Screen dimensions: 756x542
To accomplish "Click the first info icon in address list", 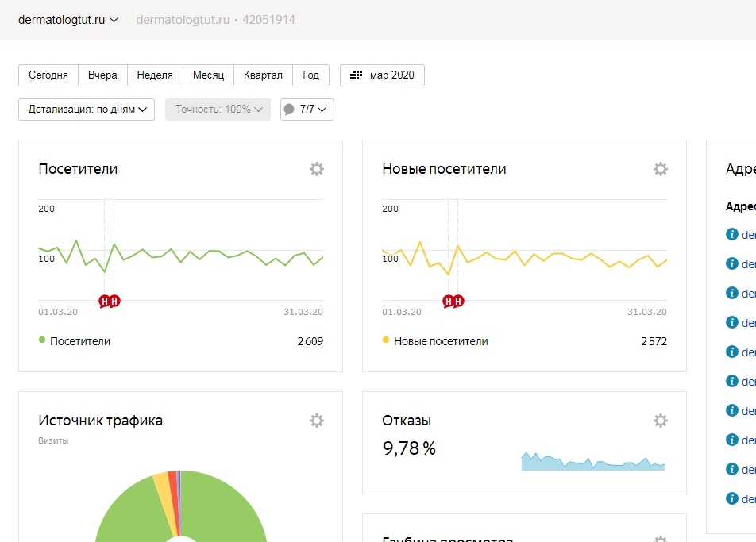I will pos(732,234).
